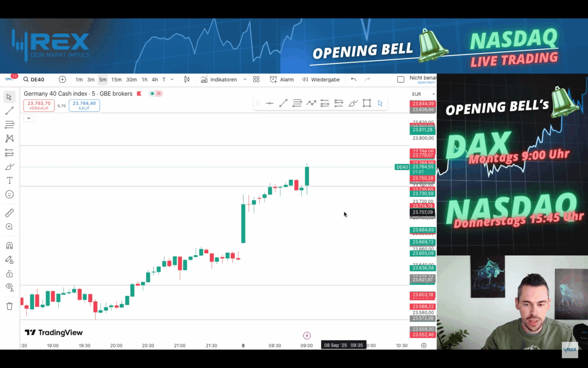This screenshot has height=368, width=588.
Task: Click the Speichern link
Action: 427,83
